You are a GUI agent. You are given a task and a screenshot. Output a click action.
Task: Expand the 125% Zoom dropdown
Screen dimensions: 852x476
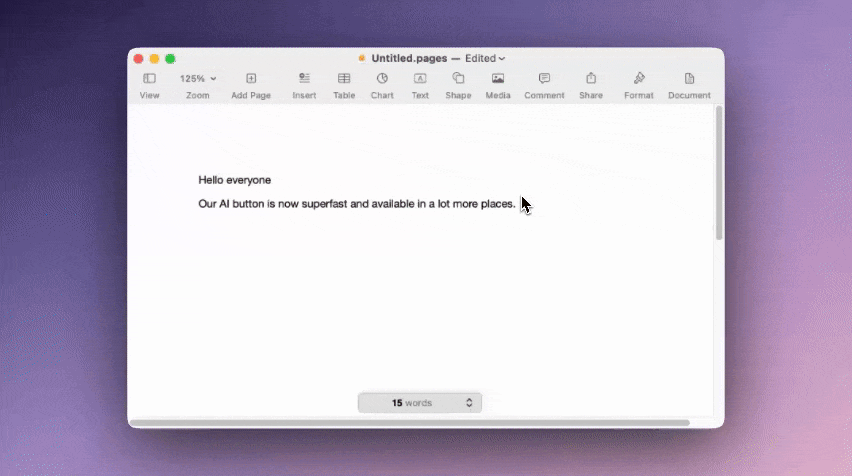[x=198, y=79]
